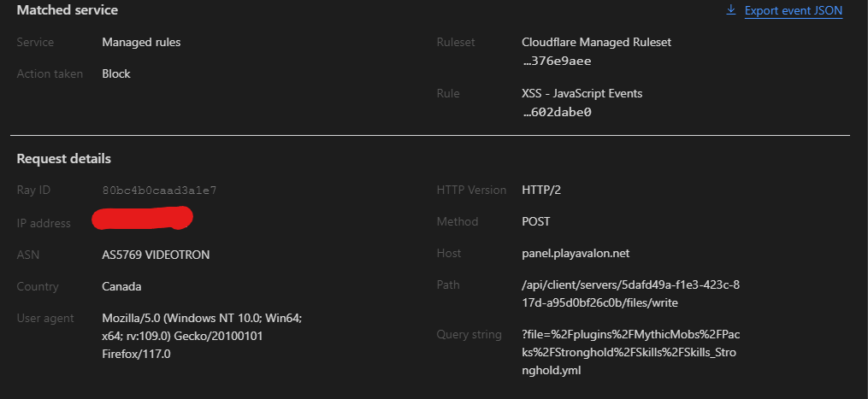The image size is (868, 399).
Task: Click the red redacted IP address
Action: coord(142,218)
